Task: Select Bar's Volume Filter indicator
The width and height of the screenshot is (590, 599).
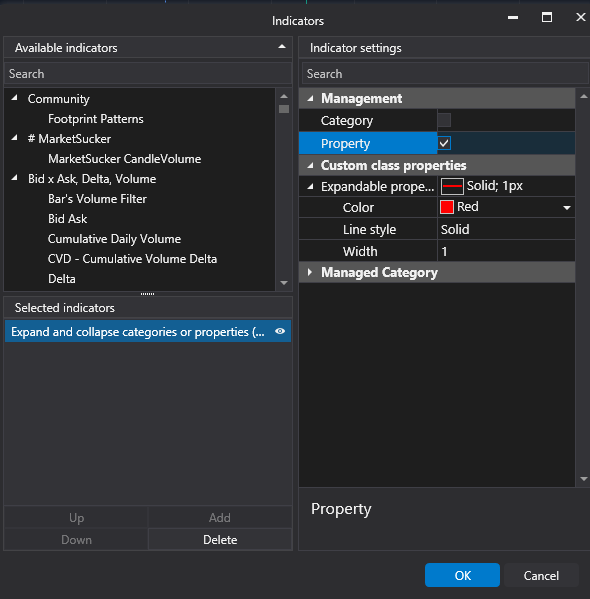Action: point(97,199)
